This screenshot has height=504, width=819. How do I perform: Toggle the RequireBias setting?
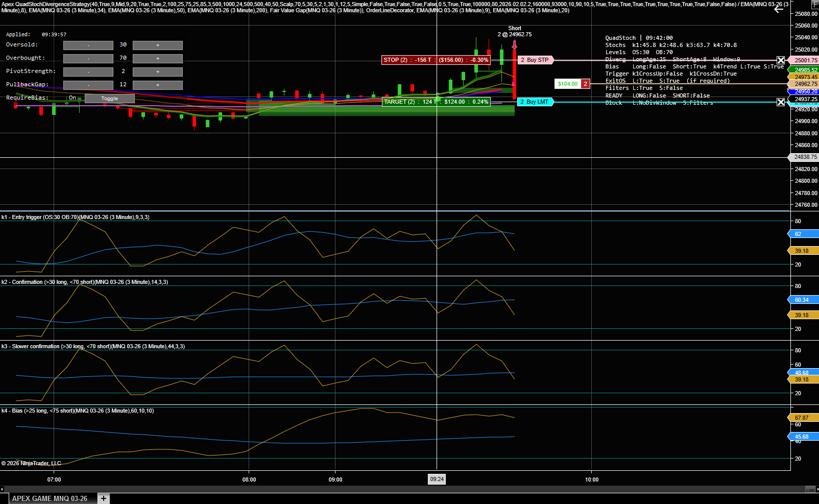pos(110,99)
